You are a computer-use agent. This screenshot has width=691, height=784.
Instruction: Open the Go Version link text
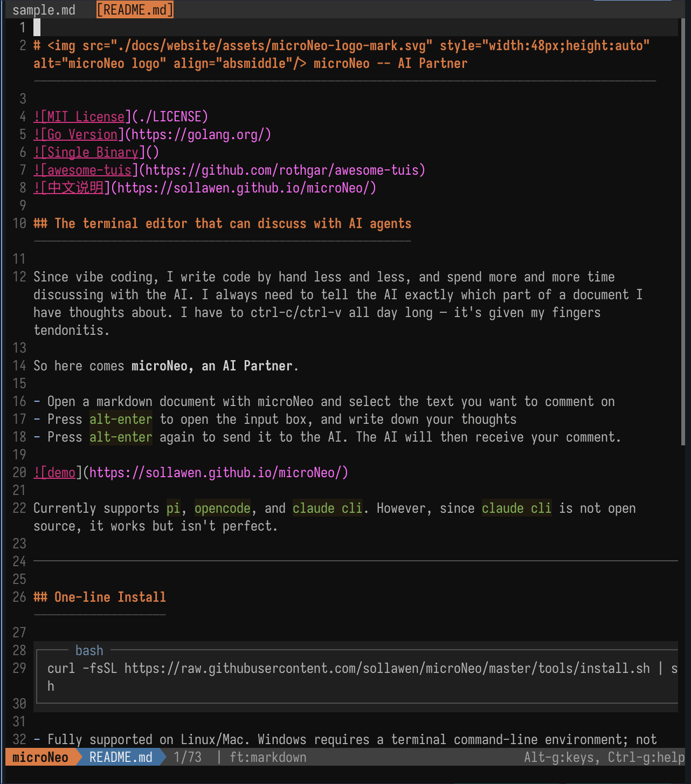coord(82,134)
